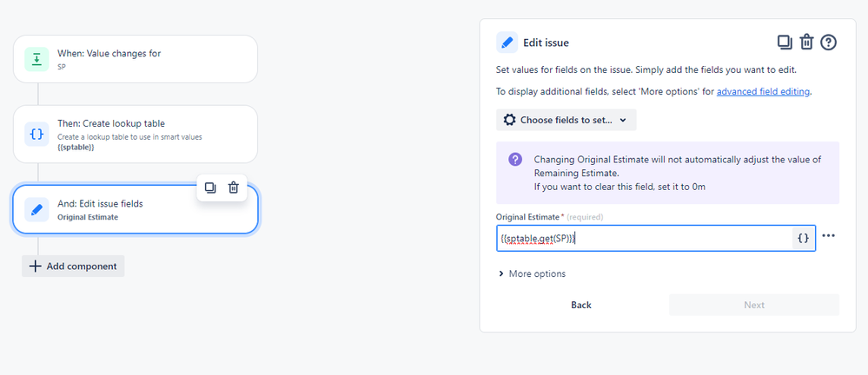Click the trash icon in Edit issue header

pos(806,42)
